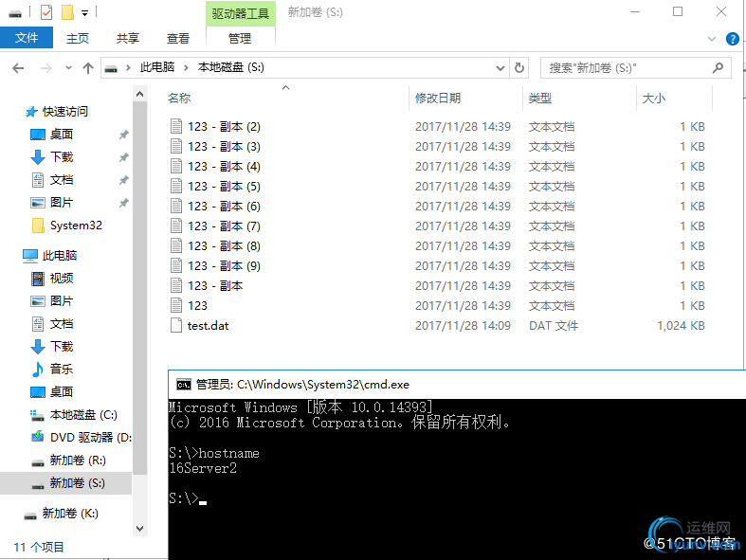Select file 123 - 副本 (3)
Screen dimensions: 746x560
pyautogui.click(x=224, y=147)
